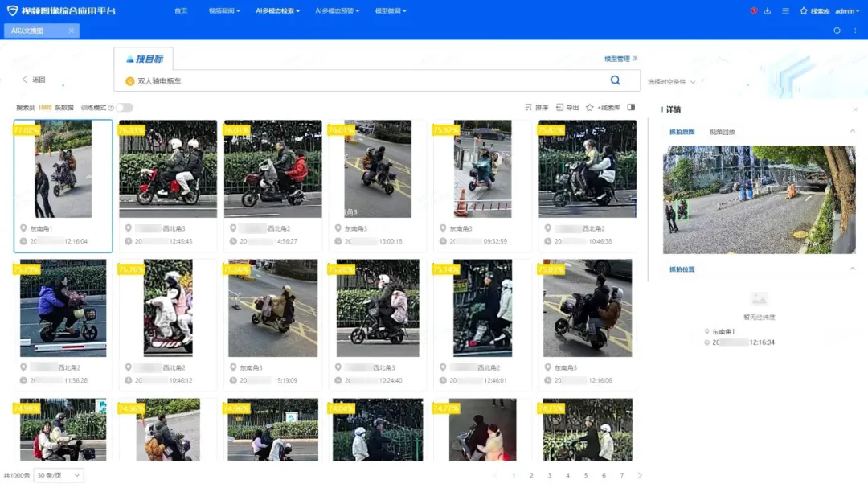Click the magnifier search icon in search bar
Image resolution: width=868 pixels, height=488 pixels.
(616, 80)
